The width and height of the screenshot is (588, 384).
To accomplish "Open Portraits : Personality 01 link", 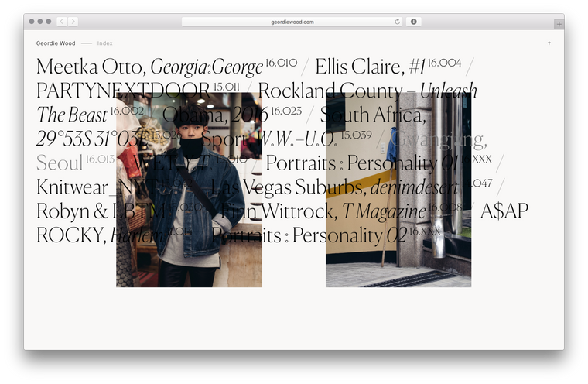I will pos(378,163).
